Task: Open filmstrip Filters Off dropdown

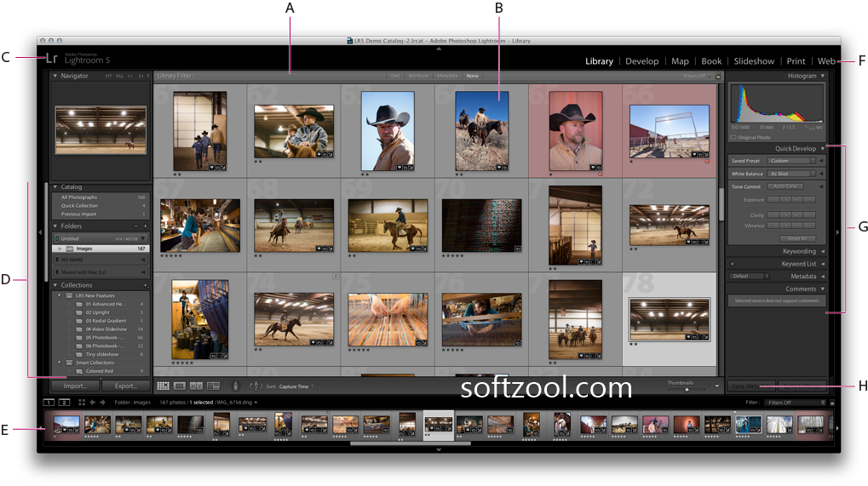Action: coord(796,403)
